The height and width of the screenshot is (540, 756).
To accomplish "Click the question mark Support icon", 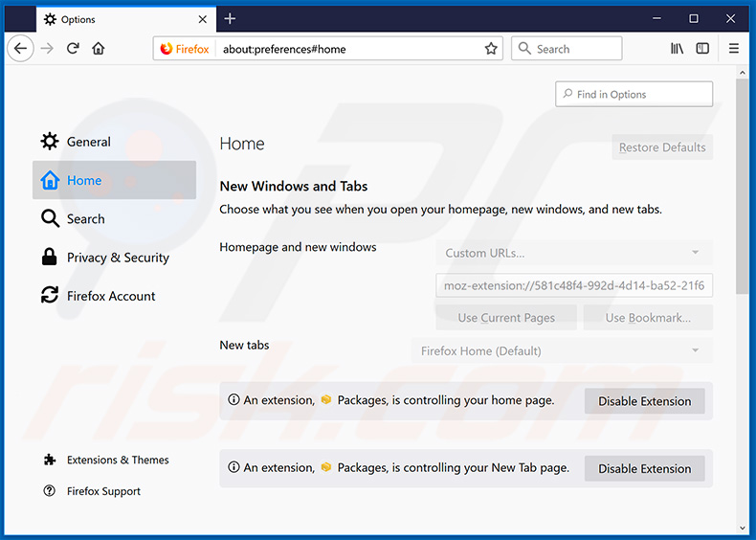I will tap(49, 491).
